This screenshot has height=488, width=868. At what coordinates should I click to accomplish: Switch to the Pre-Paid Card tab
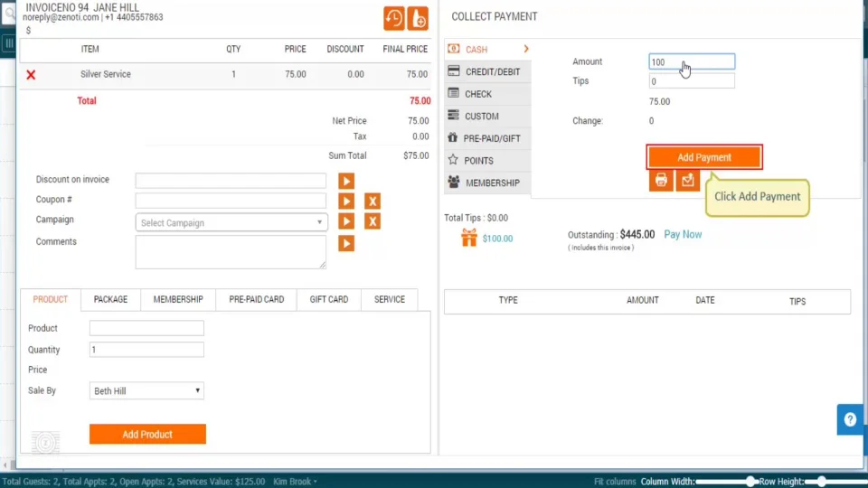click(x=256, y=299)
